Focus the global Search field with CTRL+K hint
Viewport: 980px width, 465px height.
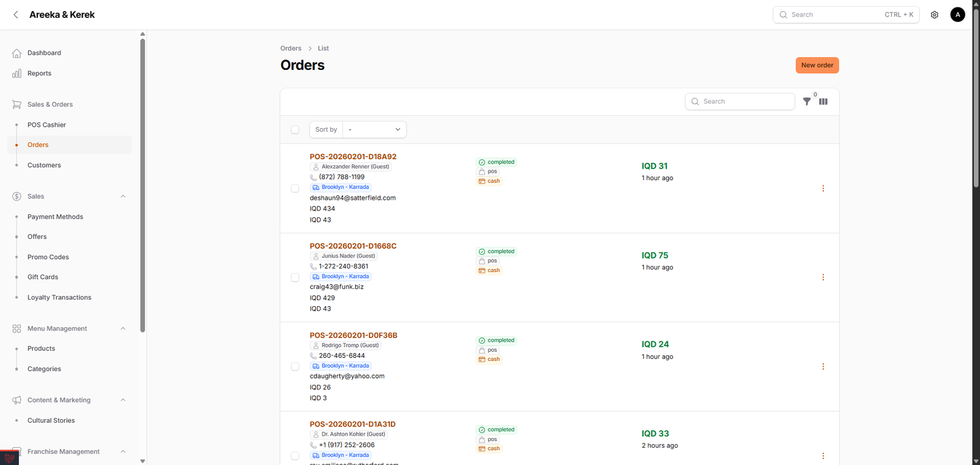[846, 15]
